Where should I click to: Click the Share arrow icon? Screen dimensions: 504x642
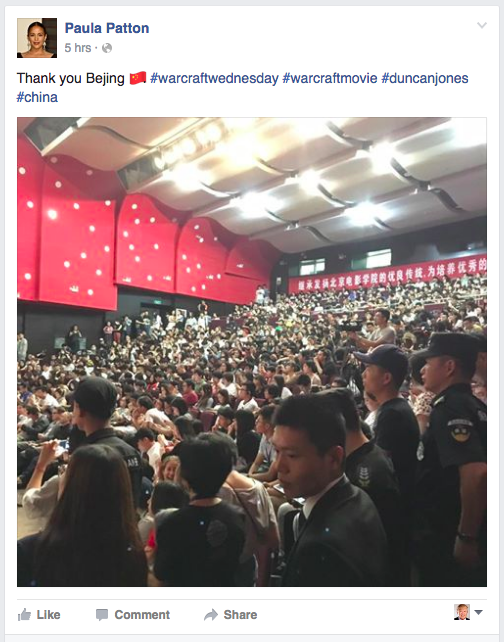(x=211, y=615)
